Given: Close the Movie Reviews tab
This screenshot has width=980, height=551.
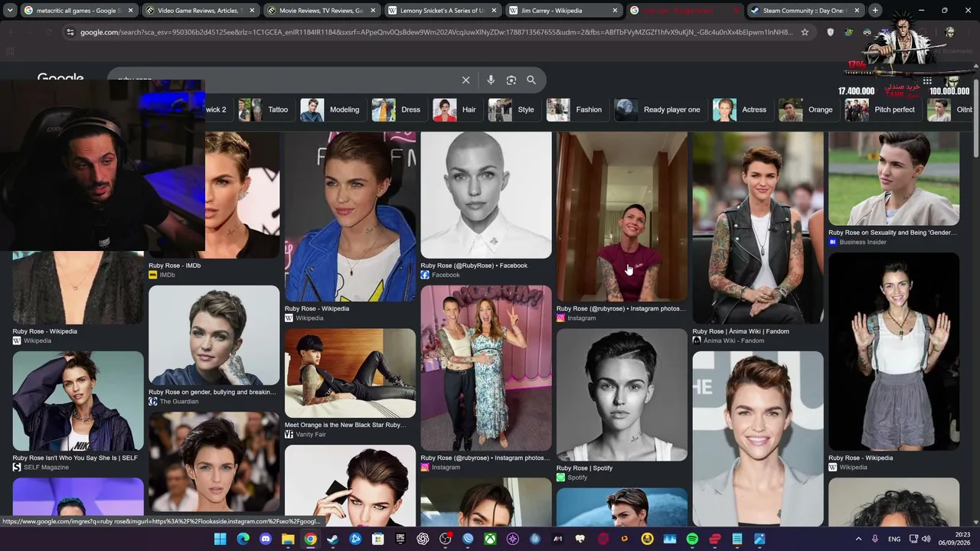Looking at the screenshot, I should coord(374,11).
